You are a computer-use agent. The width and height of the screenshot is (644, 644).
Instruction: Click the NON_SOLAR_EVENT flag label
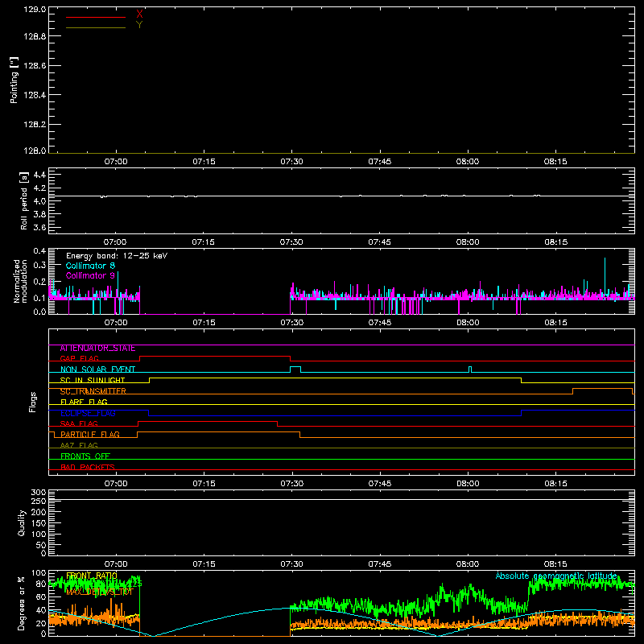coord(97,369)
